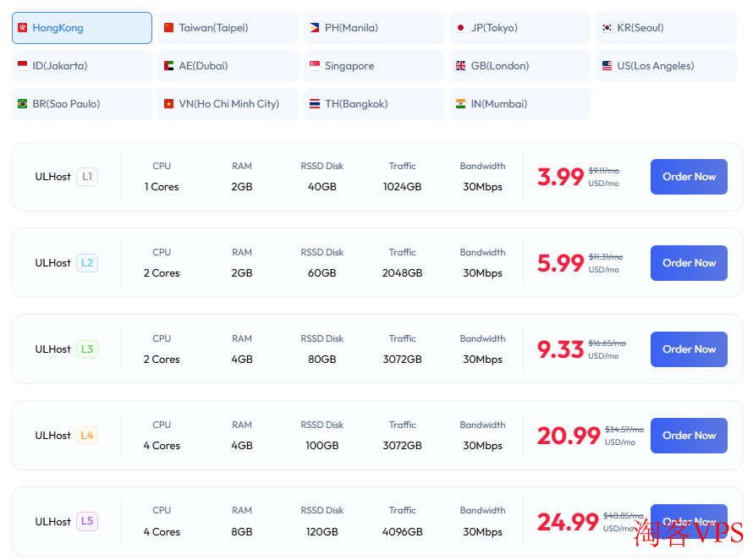Click the South Korea flag icon
Screen dimensions: 753x560
pos(607,28)
